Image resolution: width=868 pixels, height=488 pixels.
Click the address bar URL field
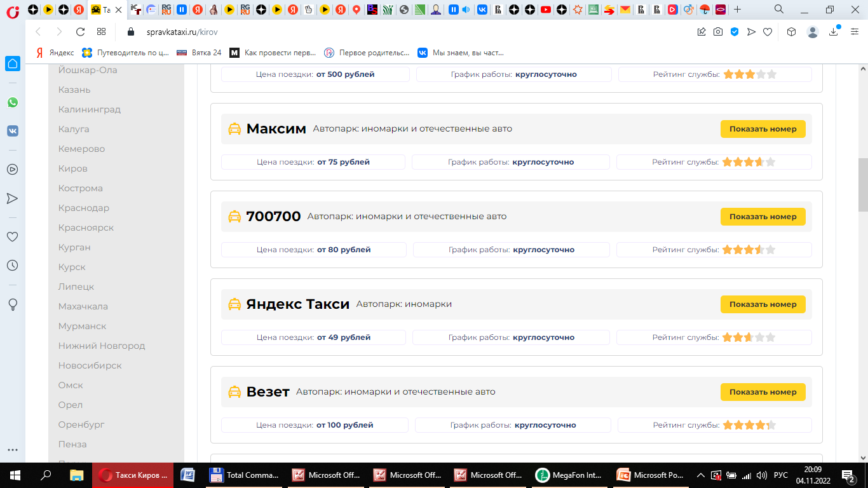click(381, 32)
